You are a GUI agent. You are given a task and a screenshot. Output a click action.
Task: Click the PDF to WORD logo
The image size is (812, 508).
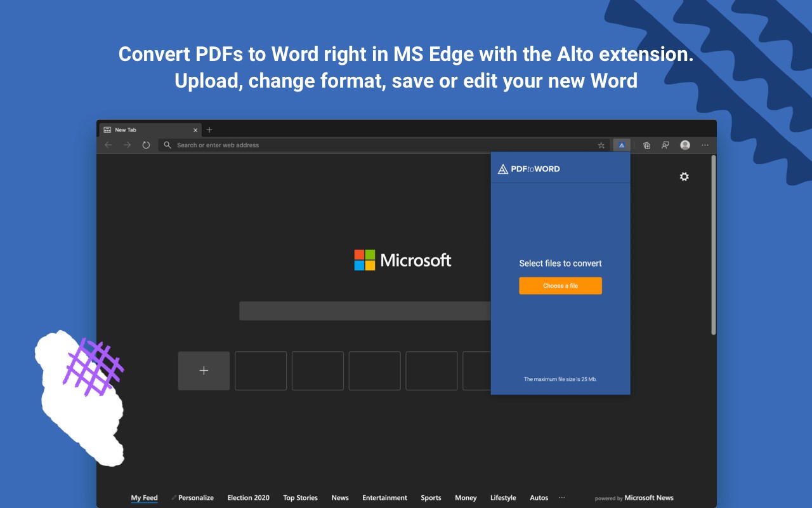(528, 169)
